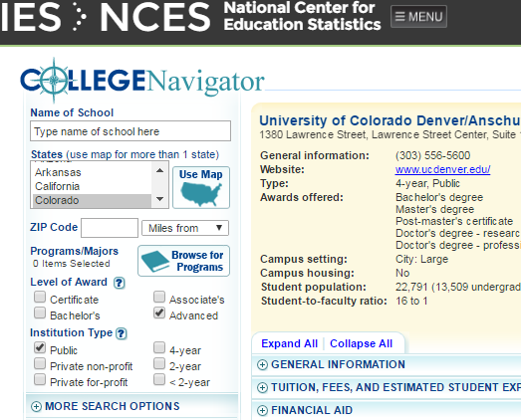This screenshot has width=521, height=420.
Task: Click the plus icon beside More Search Options
Action: click(x=36, y=407)
